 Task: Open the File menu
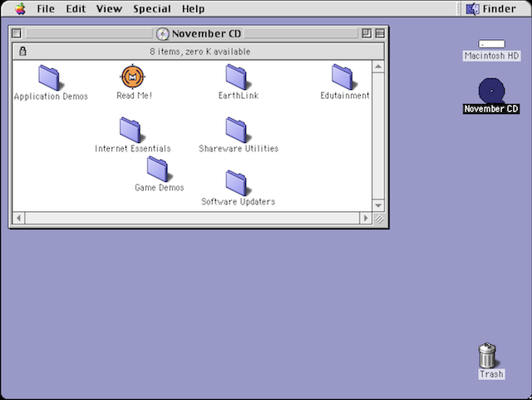click(x=46, y=9)
